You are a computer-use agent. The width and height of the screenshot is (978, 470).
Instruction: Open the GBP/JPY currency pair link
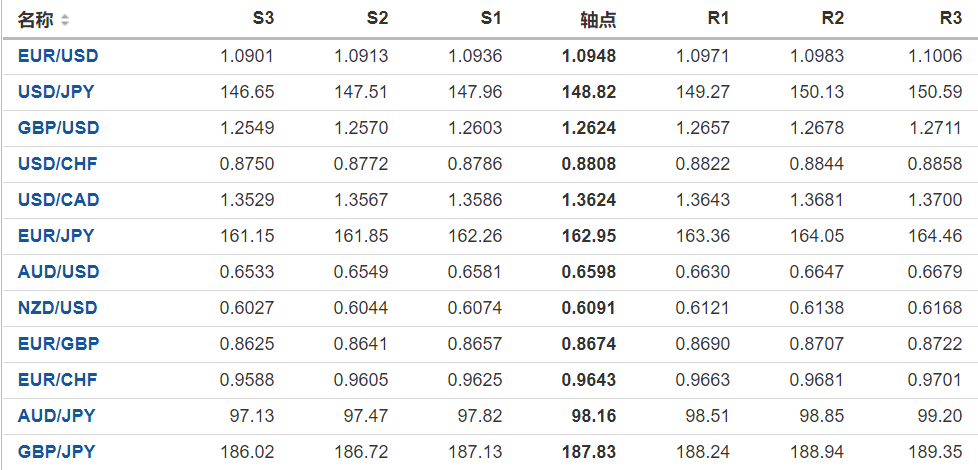[56, 452]
